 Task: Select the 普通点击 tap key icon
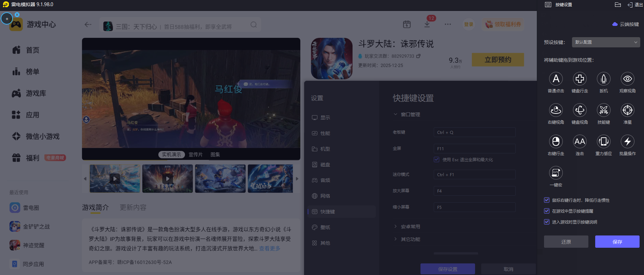tap(556, 79)
